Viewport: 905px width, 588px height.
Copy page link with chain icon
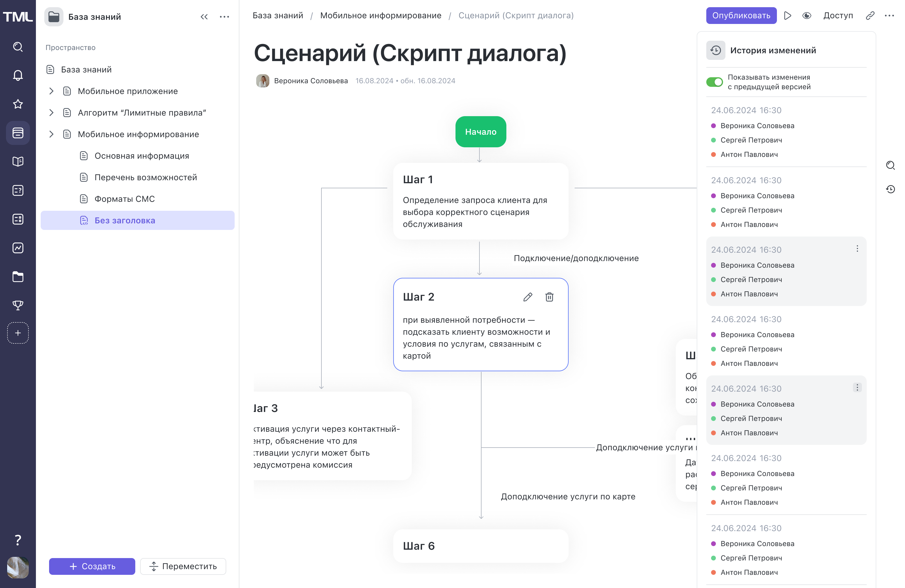click(870, 16)
